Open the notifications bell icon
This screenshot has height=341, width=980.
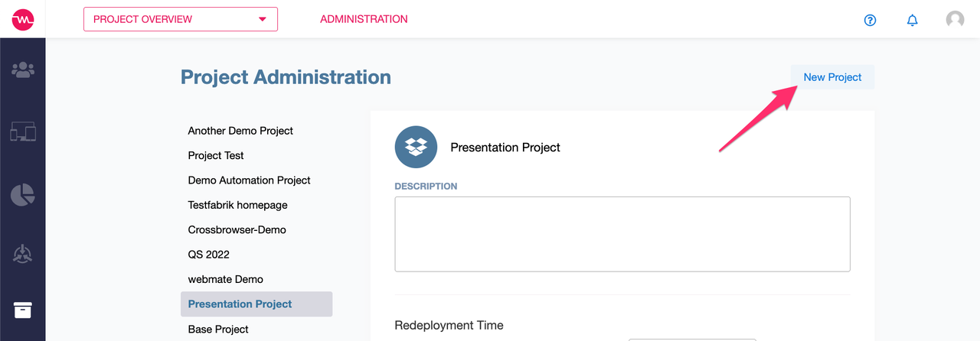tap(912, 20)
